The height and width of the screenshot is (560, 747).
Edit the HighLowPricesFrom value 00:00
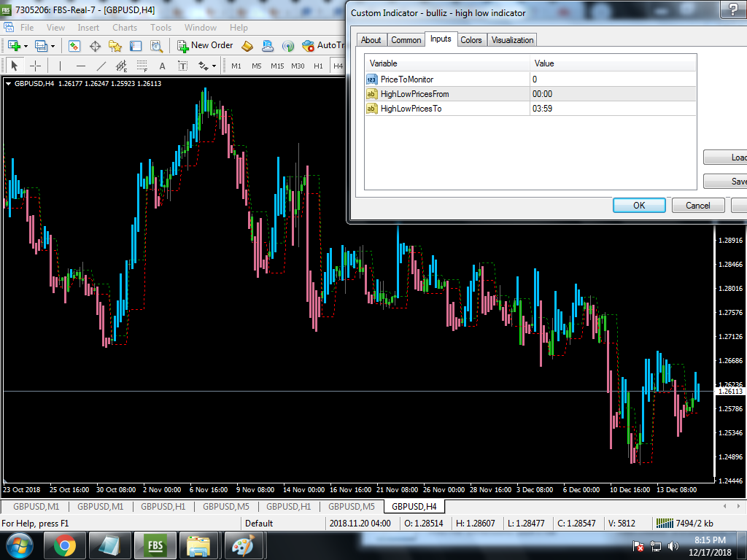pyautogui.click(x=613, y=94)
